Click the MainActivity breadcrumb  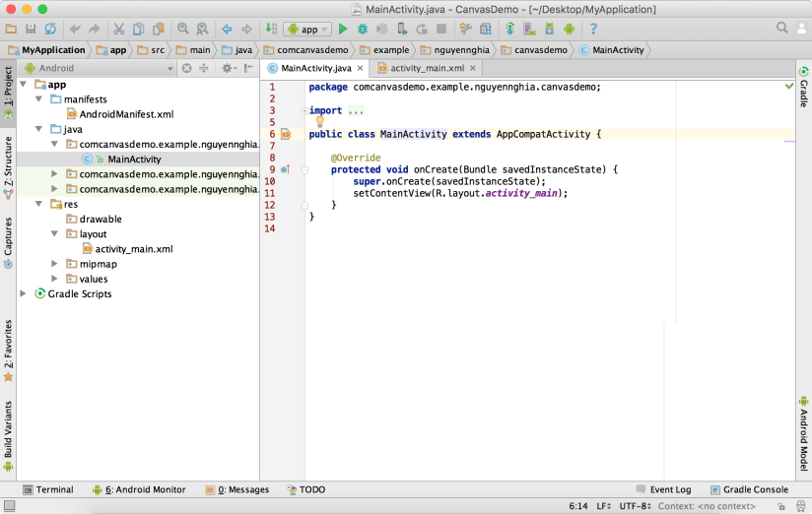point(612,49)
